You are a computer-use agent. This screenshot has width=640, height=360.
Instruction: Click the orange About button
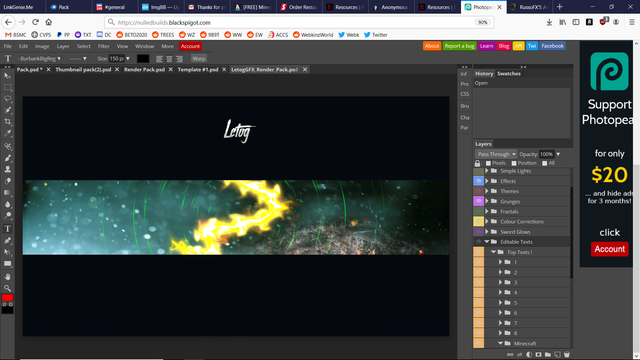[x=432, y=46]
